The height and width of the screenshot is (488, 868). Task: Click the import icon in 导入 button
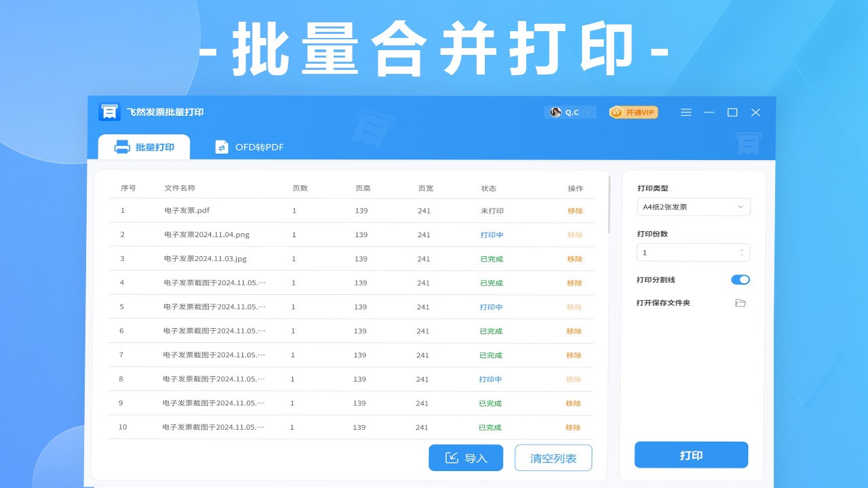452,458
